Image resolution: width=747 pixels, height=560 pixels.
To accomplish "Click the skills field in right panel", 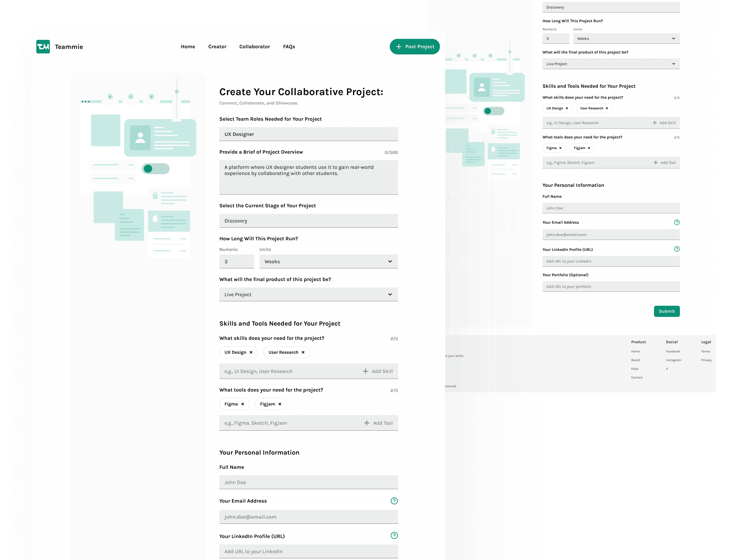I will [x=611, y=123].
